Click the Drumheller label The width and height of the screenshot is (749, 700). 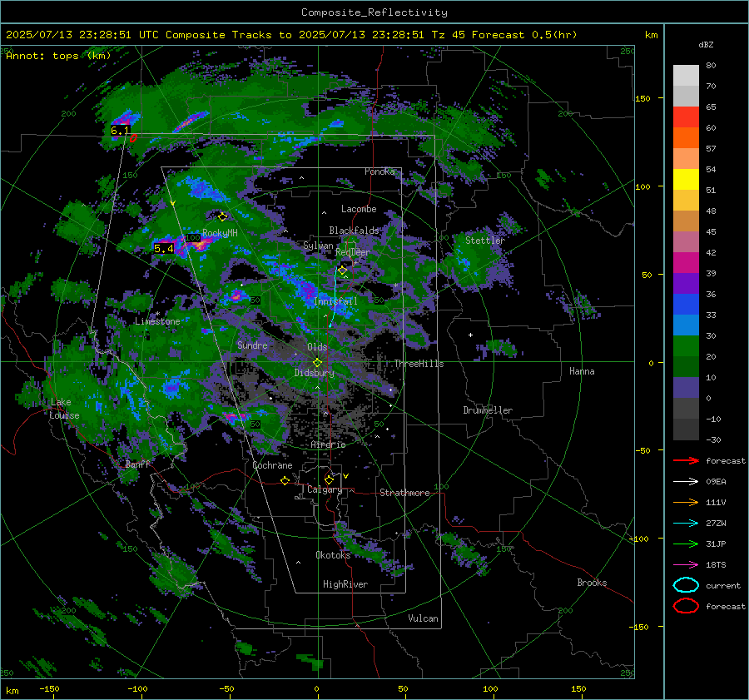tap(488, 410)
